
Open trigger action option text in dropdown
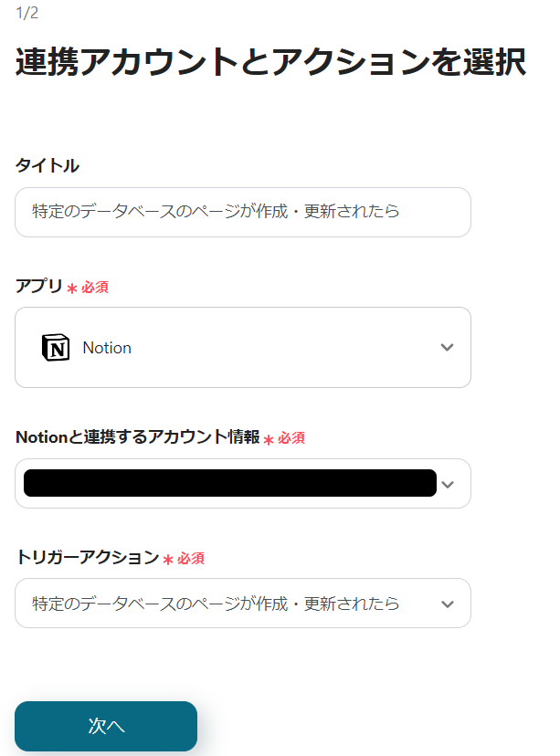pos(216,604)
